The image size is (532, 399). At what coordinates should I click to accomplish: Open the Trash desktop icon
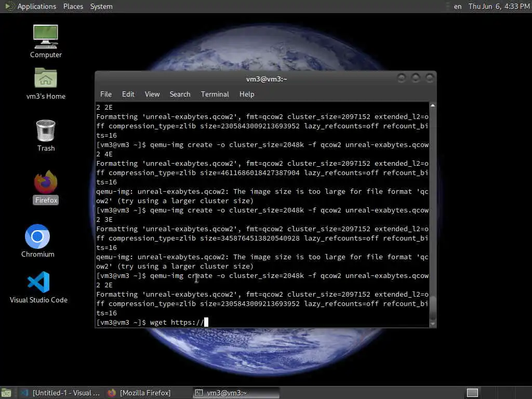click(46, 136)
